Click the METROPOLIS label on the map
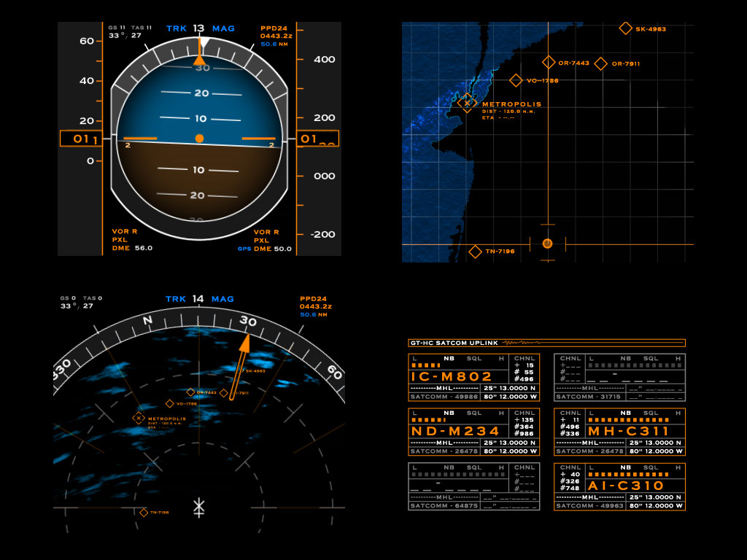 511,104
